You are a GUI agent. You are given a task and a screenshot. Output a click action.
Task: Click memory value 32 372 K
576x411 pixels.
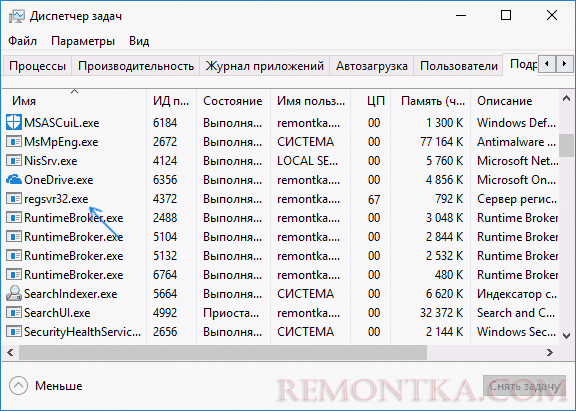pos(442,313)
